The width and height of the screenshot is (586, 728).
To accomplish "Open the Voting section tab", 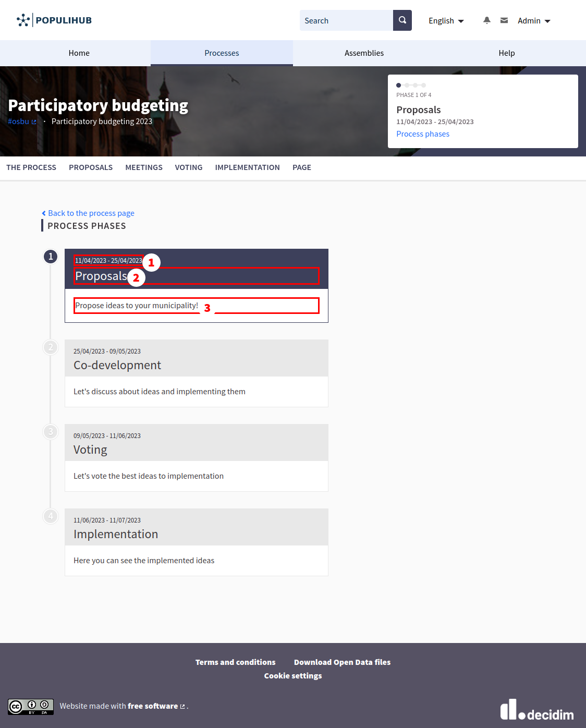I will coord(189,167).
